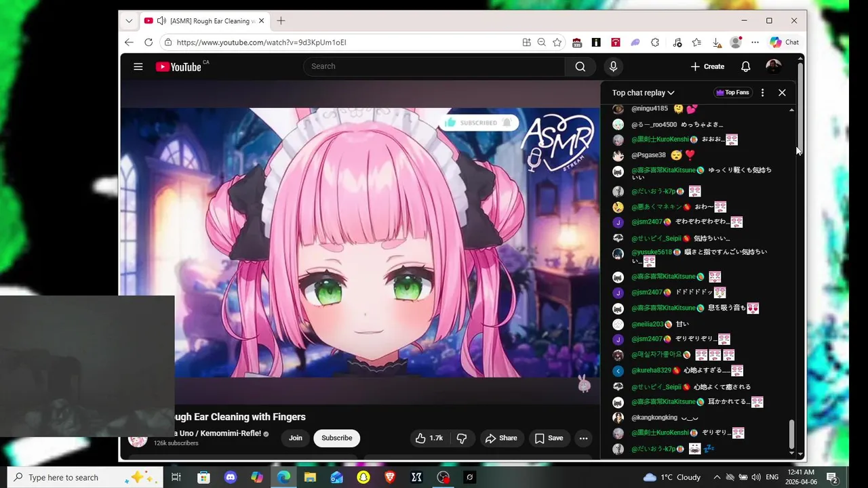Open a new browser tab

click(x=281, y=21)
